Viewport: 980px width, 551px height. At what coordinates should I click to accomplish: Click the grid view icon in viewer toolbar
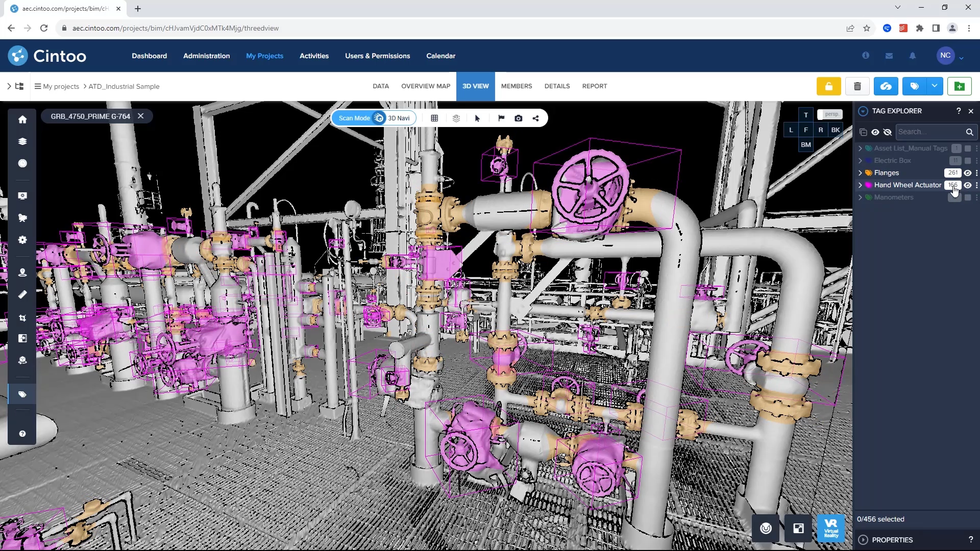point(434,118)
